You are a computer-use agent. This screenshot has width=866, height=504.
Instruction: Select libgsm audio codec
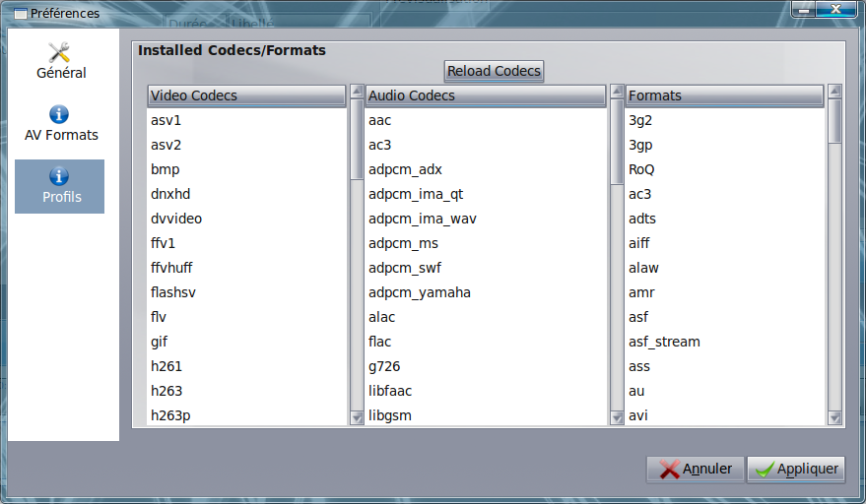pos(486,414)
